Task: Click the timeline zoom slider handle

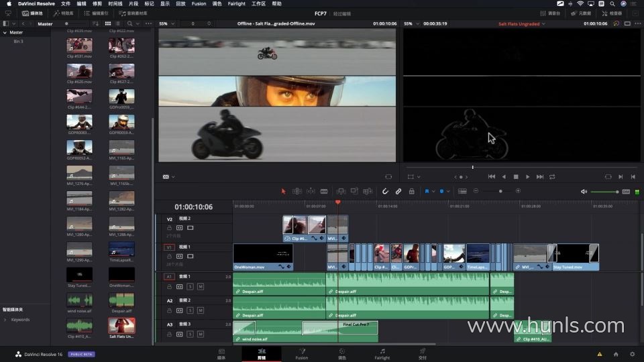Action: tap(500, 191)
